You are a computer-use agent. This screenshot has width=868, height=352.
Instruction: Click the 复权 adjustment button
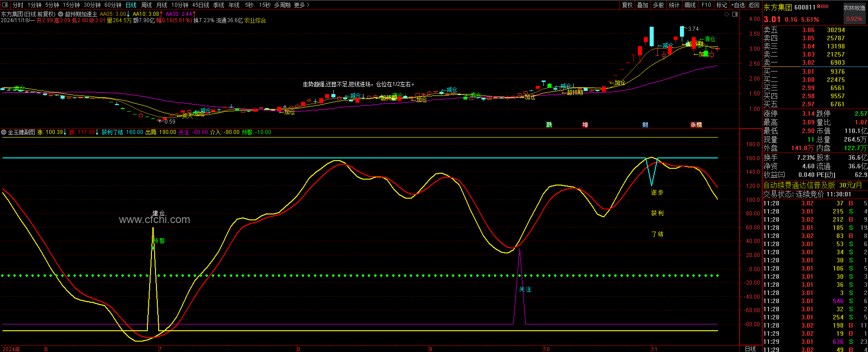(x=627, y=5)
